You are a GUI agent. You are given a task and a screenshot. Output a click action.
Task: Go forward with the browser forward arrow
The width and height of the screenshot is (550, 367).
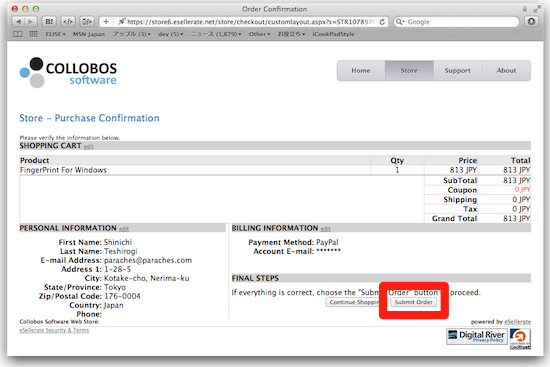(31, 22)
